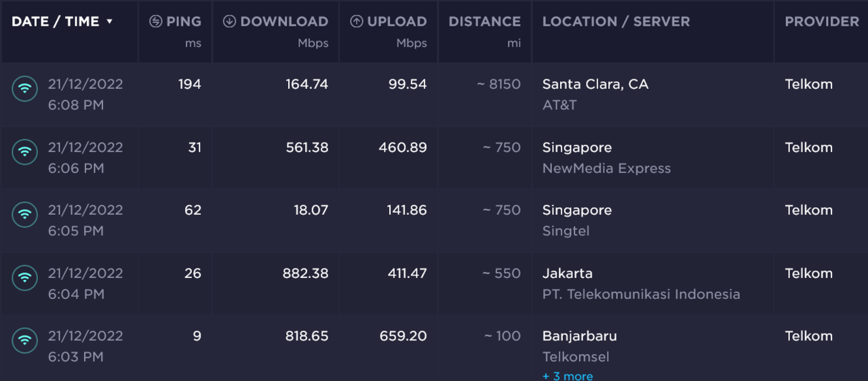Expand the "+ 3 more" servers link
This screenshot has width=868, height=381.
point(568,376)
